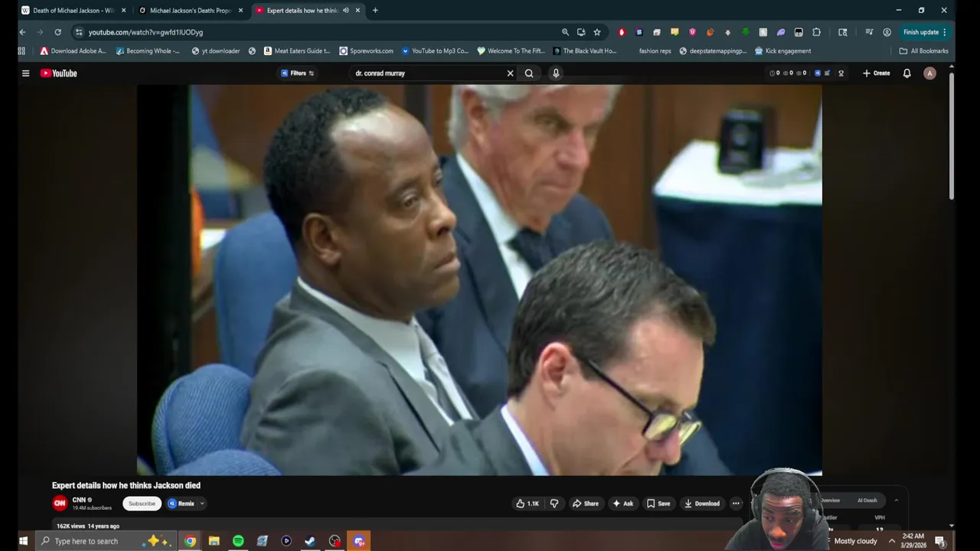
Task: Open the AI Coach tab in side panel
Action: pyautogui.click(x=867, y=500)
